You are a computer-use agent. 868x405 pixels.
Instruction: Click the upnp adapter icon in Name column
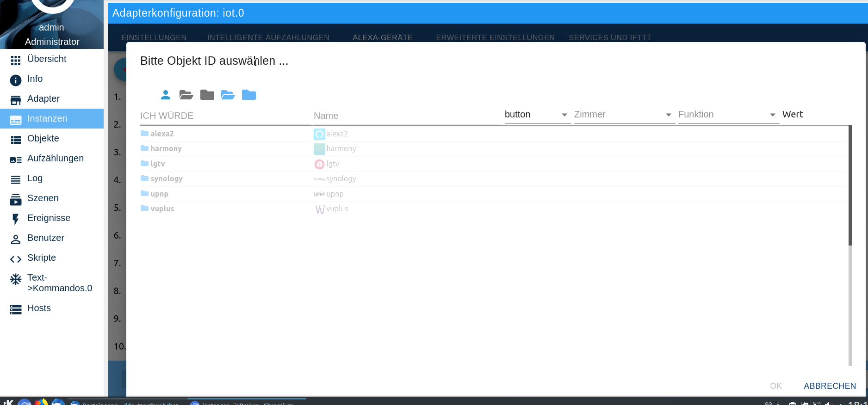(319, 194)
